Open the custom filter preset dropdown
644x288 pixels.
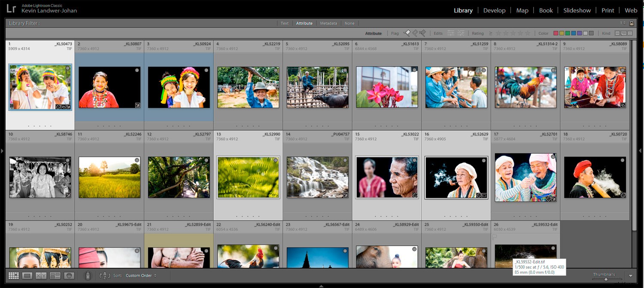tap(625, 23)
